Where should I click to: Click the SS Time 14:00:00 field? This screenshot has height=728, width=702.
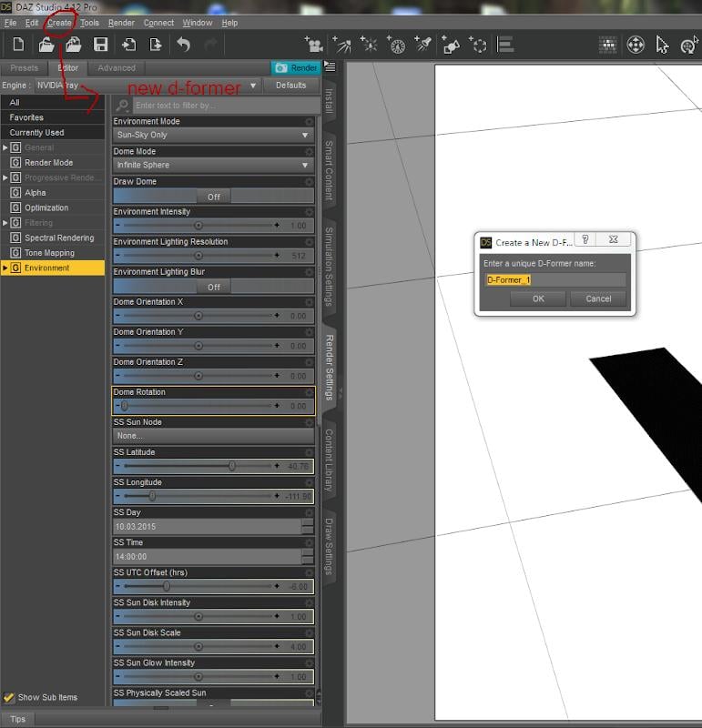(x=208, y=556)
